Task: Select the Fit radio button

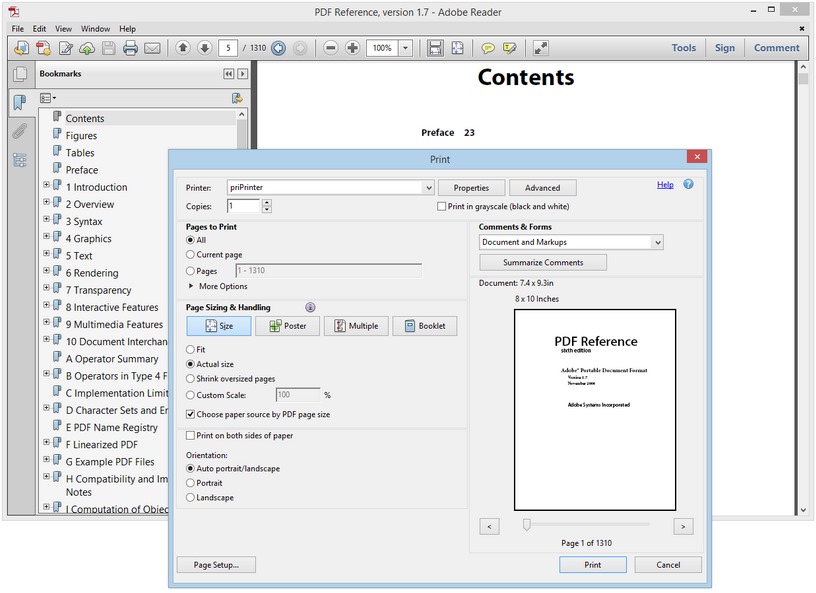Action: click(x=190, y=349)
